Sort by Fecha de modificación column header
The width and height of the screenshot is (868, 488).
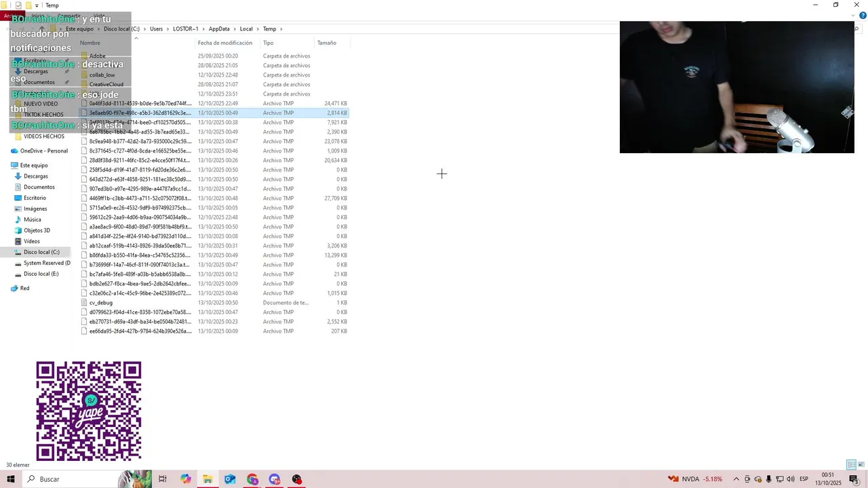(x=226, y=43)
